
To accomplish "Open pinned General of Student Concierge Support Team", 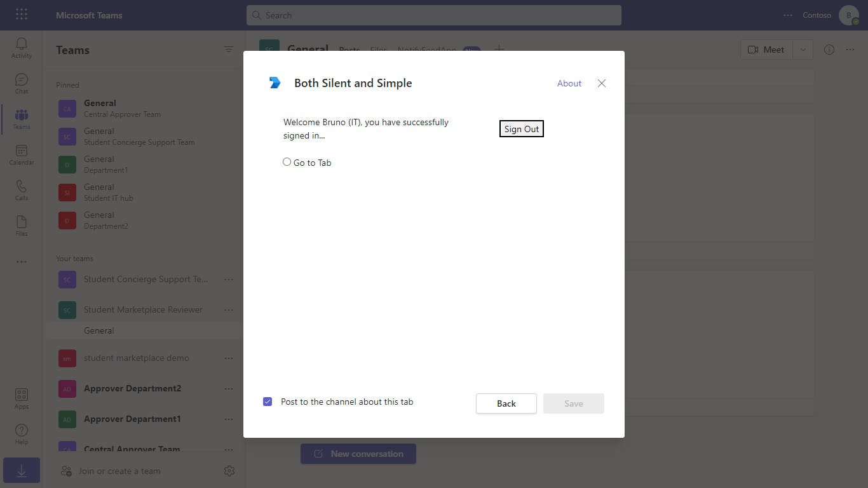I will (x=144, y=136).
